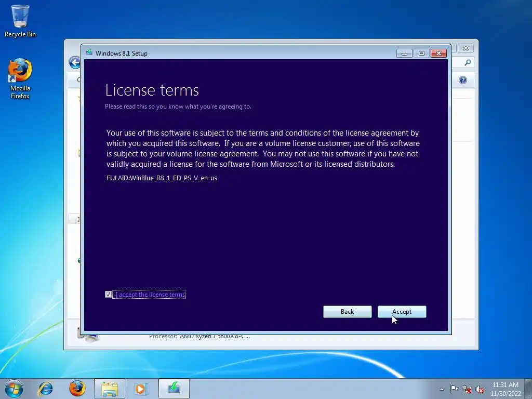Close the Windows 8.1 Setup window

coord(438,54)
